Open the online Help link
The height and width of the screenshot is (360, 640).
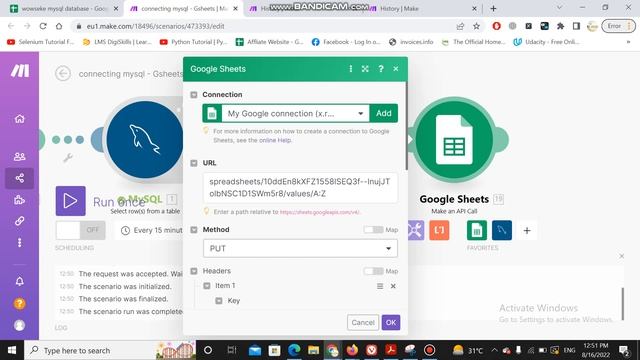pos(275,140)
